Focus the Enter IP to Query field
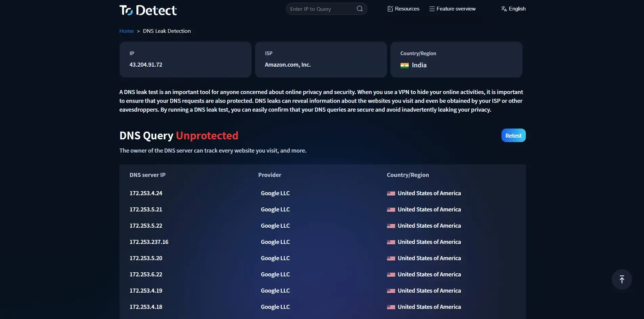 [x=322, y=9]
